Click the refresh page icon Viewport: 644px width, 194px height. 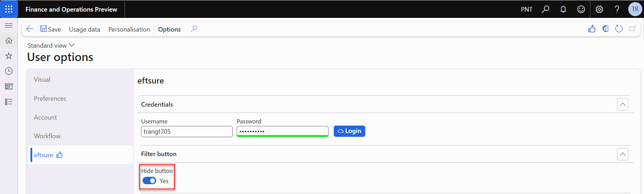pyautogui.click(x=619, y=29)
